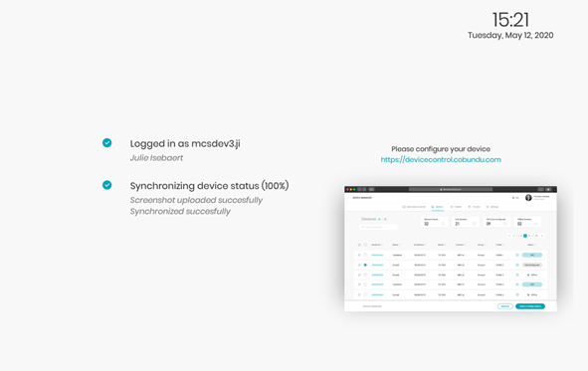Select the 'Logged in as mcsdev3.ji' text

[x=185, y=144]
